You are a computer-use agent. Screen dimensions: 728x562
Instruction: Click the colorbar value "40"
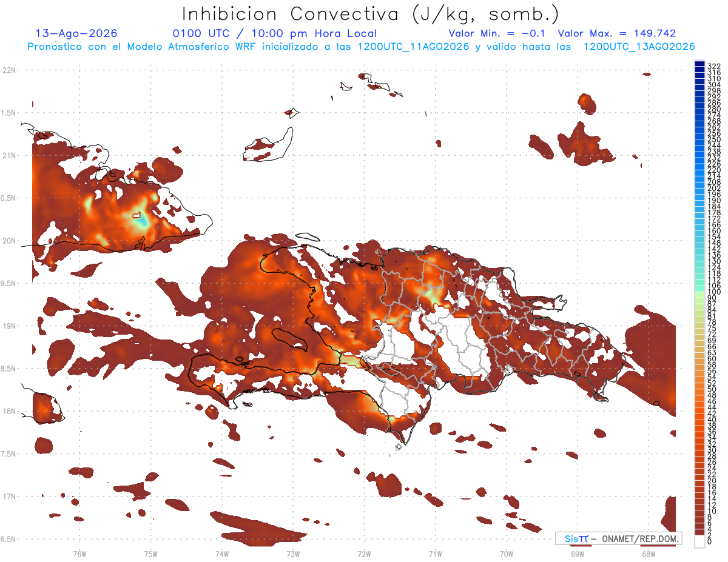(x=712, y=420)
